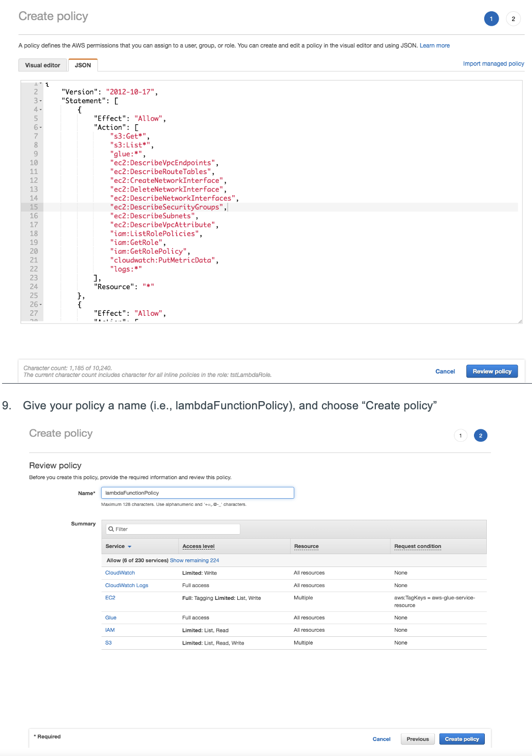Collapse code fold arrow on line 26

(41, 305)
